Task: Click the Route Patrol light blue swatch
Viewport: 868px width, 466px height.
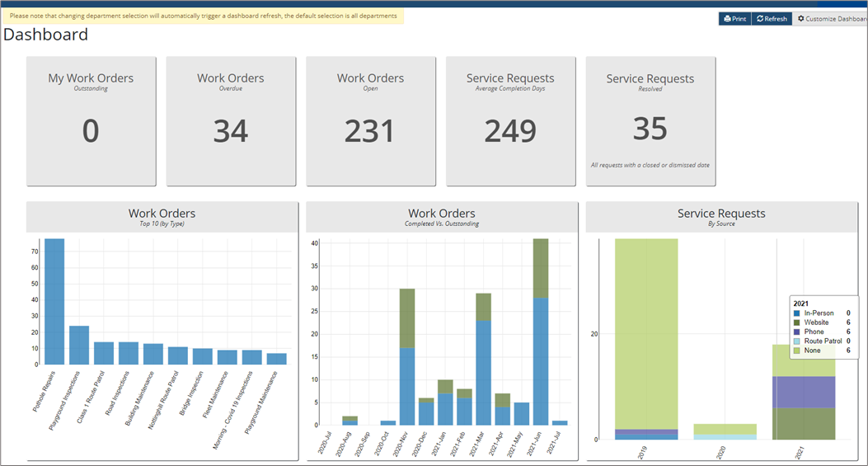Action: (796, 341)
